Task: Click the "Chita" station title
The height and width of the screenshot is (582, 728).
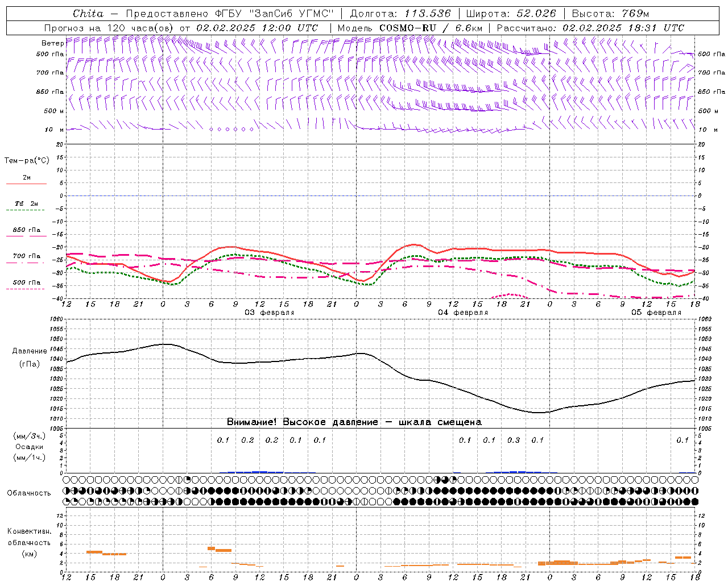Action: pos(88,14)
